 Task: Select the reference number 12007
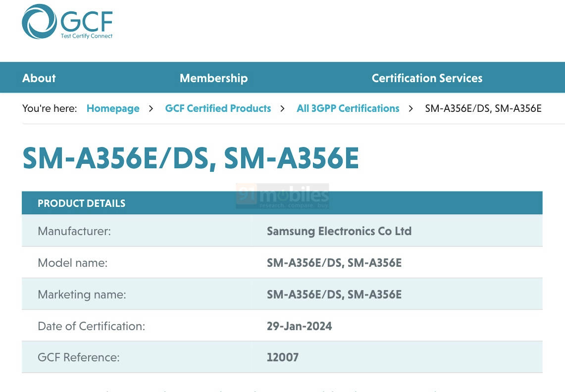(x=282, y=357)
